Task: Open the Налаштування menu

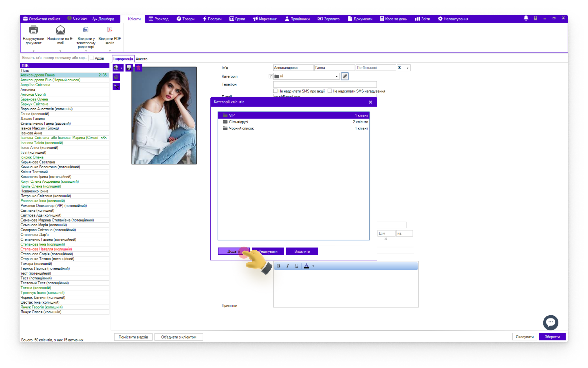Action: [x=453, y=19]
